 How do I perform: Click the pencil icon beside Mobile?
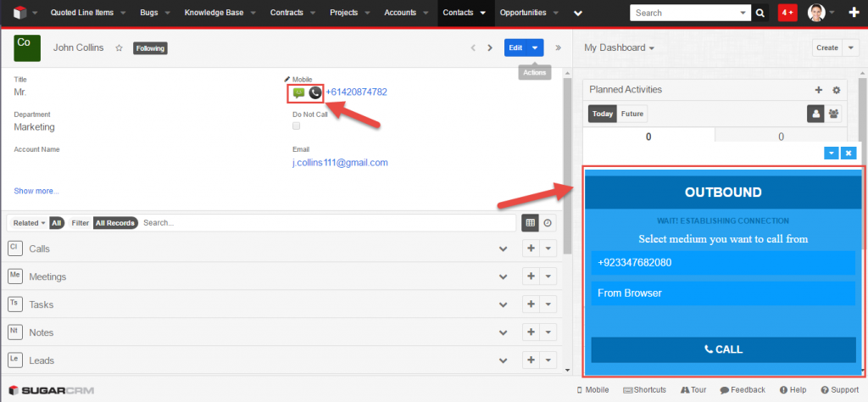click(287, 79)
